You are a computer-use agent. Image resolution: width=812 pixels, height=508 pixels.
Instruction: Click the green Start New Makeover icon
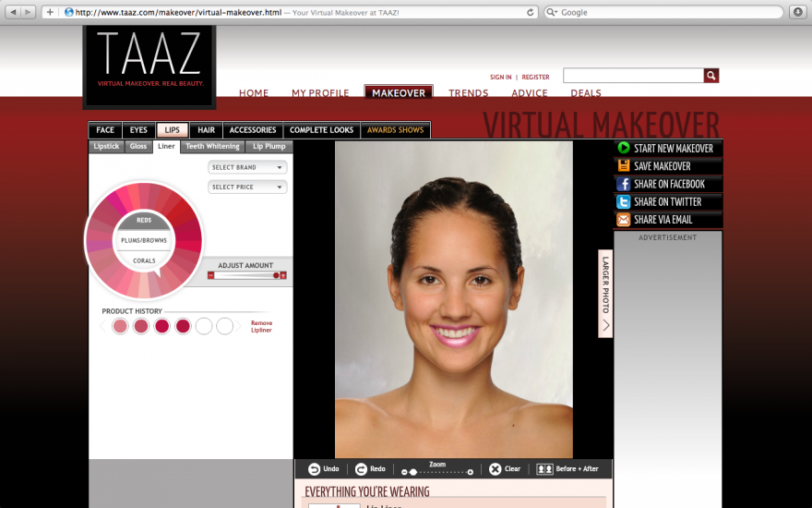[x=624, y=149]
